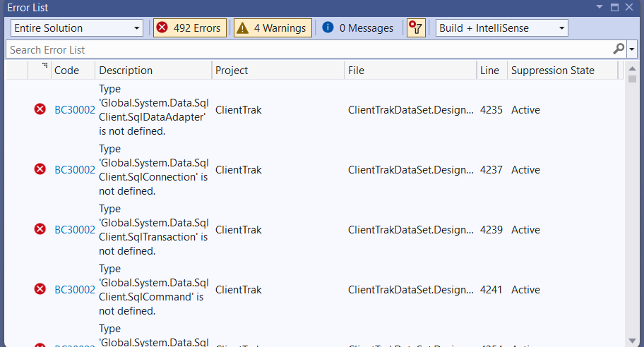Toggle the build-only IntelliSense errors filter icon

(416, 28)
